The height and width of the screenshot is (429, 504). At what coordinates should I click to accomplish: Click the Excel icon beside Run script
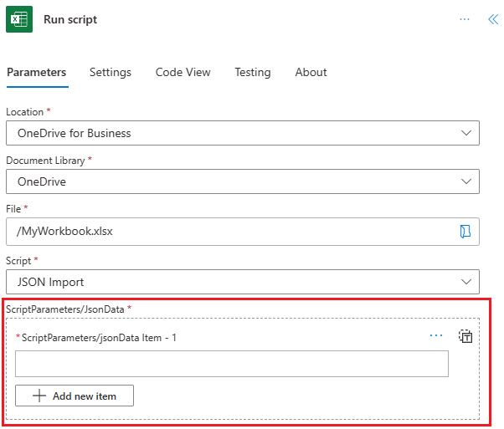coord(19,19)
